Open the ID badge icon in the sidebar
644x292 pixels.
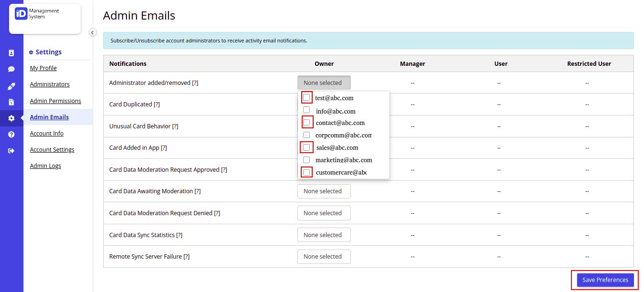tap(11, 52)
